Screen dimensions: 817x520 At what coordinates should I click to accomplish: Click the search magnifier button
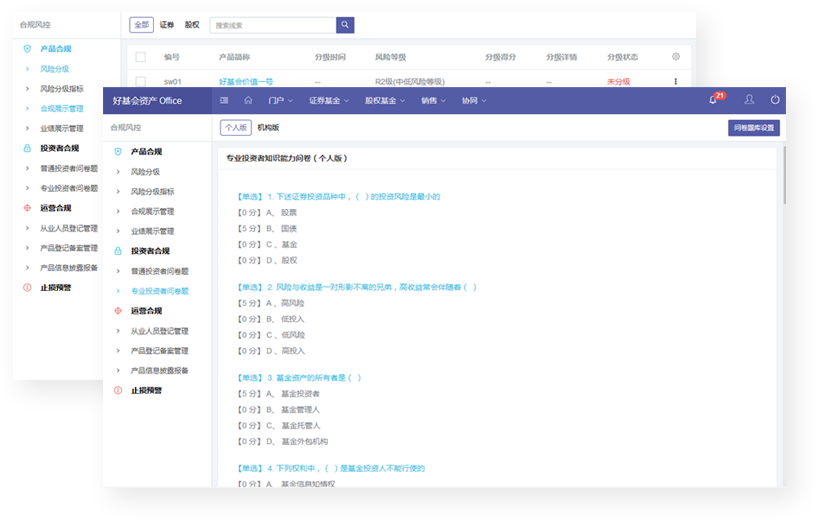point(345,25)
